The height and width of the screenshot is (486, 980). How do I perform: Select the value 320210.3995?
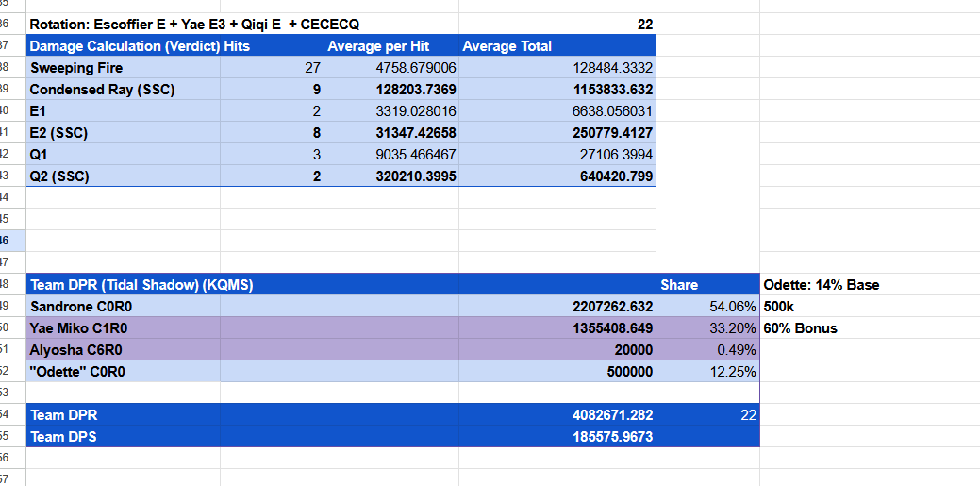(391, 176)
